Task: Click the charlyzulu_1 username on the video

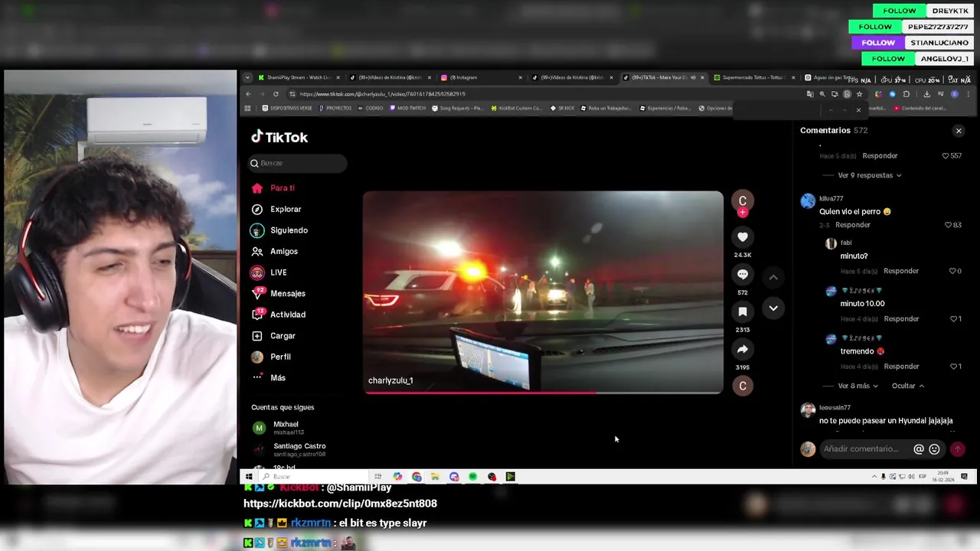Action: coord(390,380)
